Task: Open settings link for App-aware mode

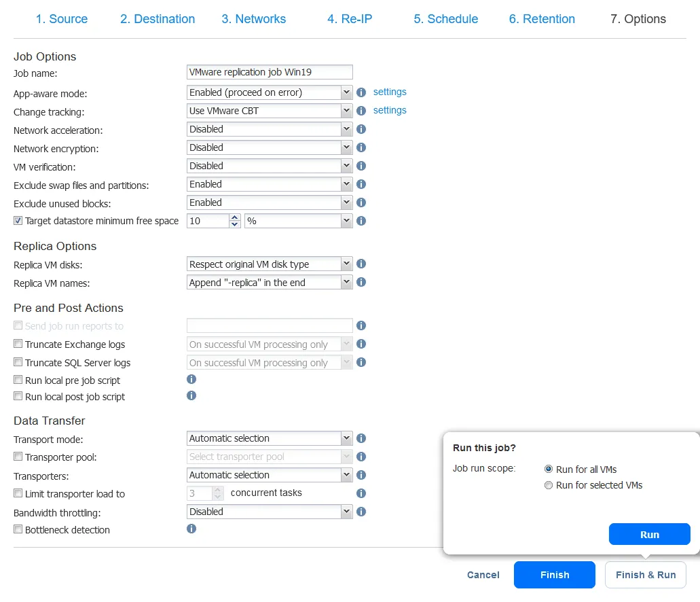Action: (390, 92)
